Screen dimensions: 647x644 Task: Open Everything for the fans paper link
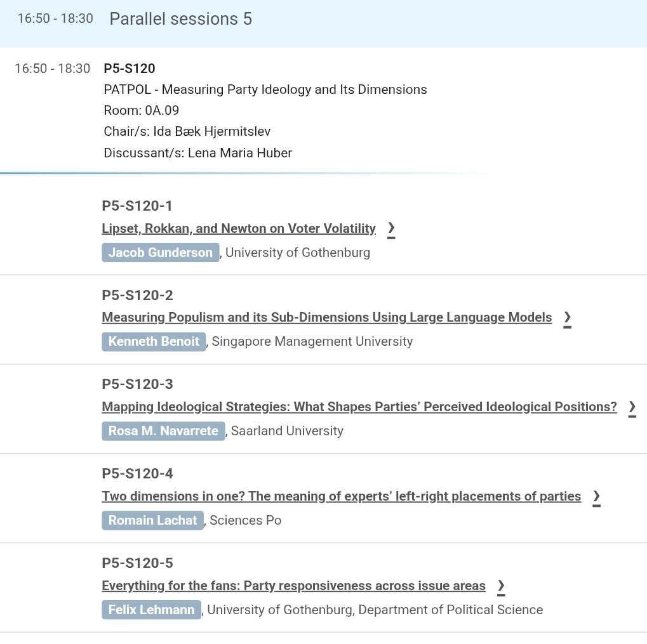(293, 586)
